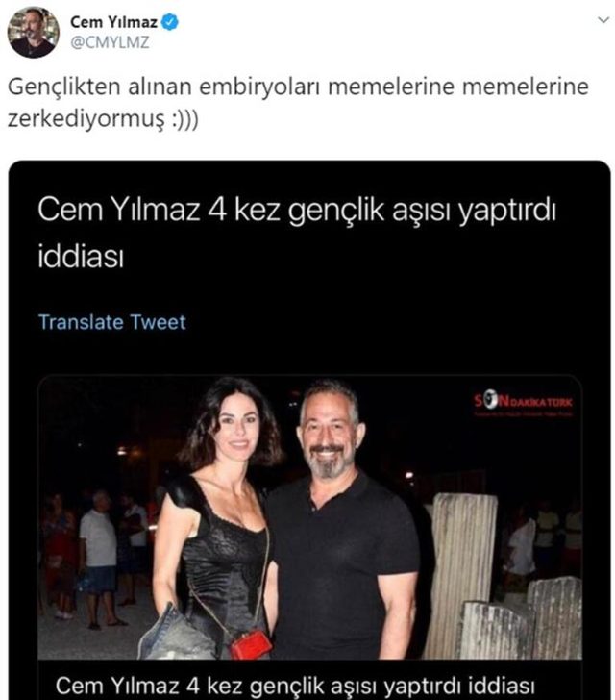Click the link card title below the photo
The width and height of the screenshot is (615, 700).
pyautogui.click(x=295, y=686)
